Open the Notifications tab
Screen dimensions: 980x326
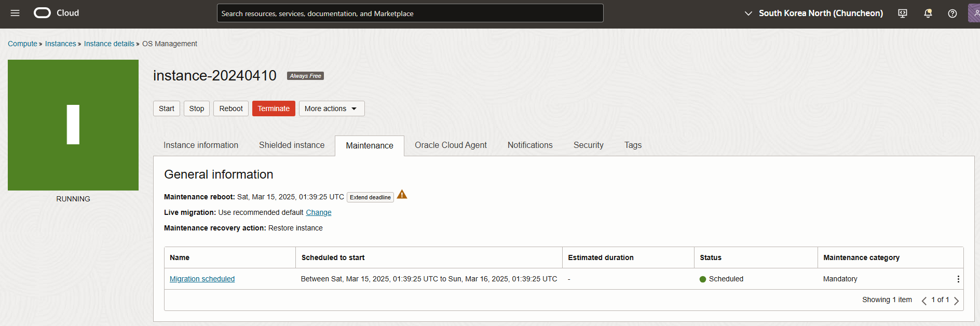click(530, 145)
